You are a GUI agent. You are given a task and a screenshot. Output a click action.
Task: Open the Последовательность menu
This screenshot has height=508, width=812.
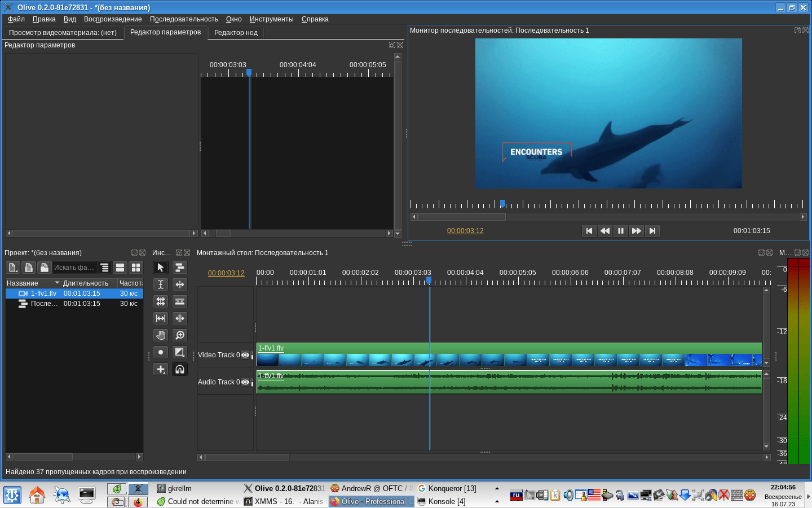point(184,19)
